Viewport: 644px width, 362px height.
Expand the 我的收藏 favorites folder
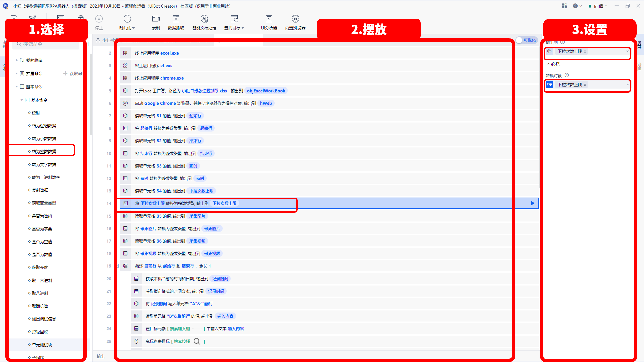click(x=17, y=61)
